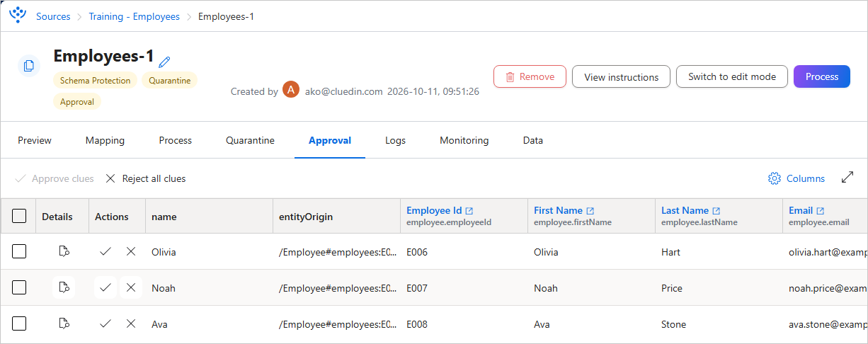This screenshot has height=344, width=868.
Task: Open Training - Employees breadcrumb link
Action: pos(134,16)
